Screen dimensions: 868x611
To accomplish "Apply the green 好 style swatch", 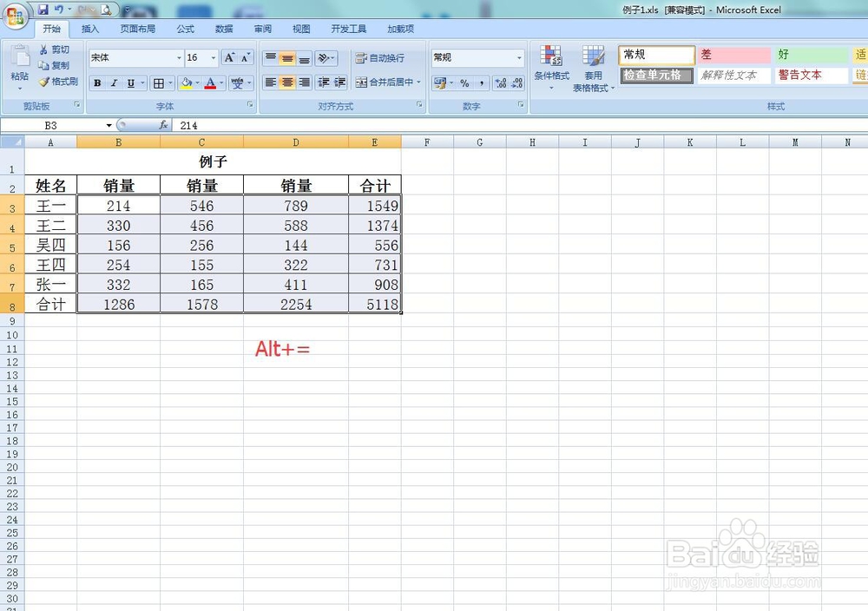I will pyautogui.click(x=811, y=55).
